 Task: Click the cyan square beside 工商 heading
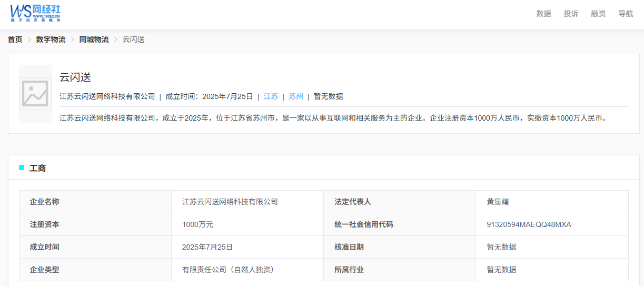coord(22,168)
